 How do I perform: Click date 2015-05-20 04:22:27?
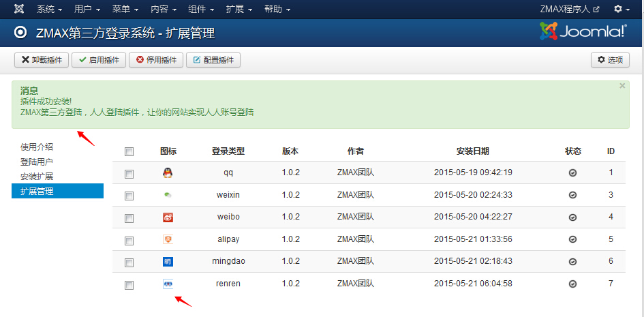pyautogui.click(x=473, y=217)
